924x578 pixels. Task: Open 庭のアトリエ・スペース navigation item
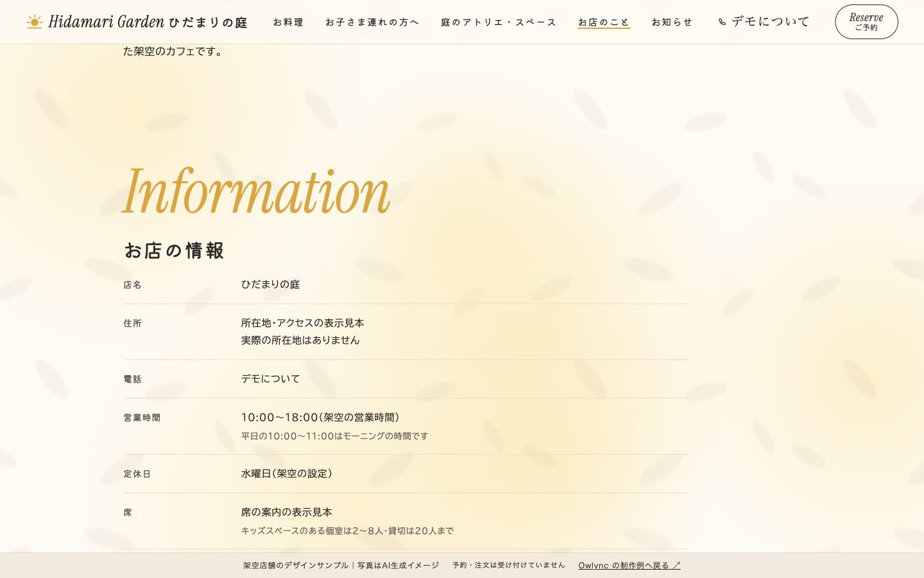click(x=499, y=22)
